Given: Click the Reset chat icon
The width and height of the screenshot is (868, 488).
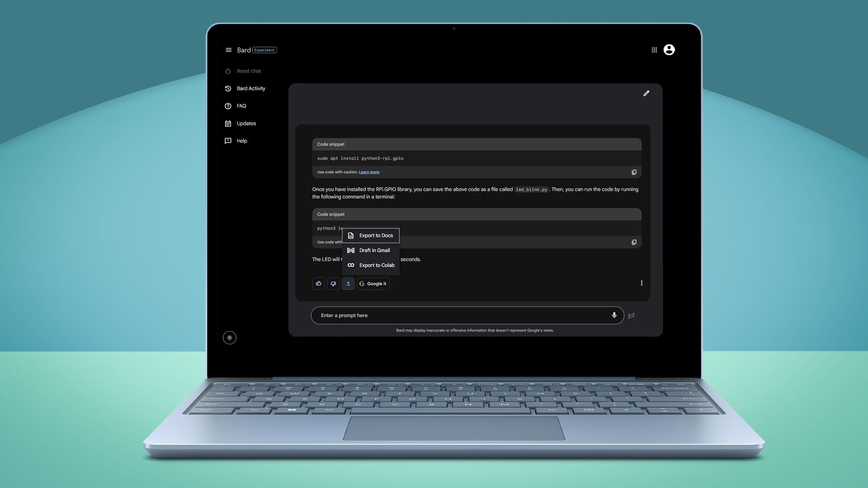Looking at the screenshot, I should pos(228,71).
